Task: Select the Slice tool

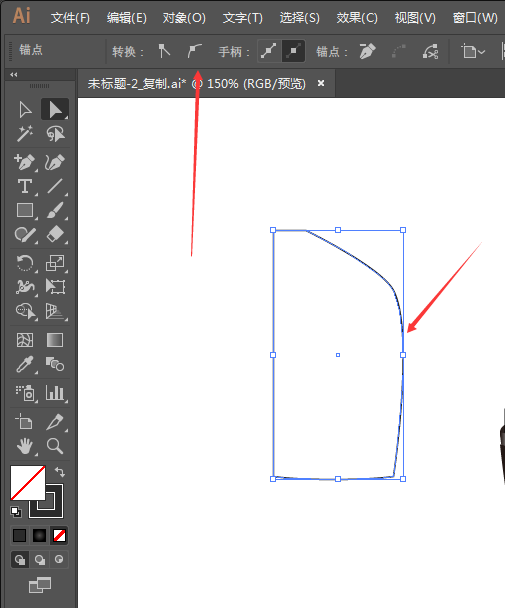Action: (55, 422)
